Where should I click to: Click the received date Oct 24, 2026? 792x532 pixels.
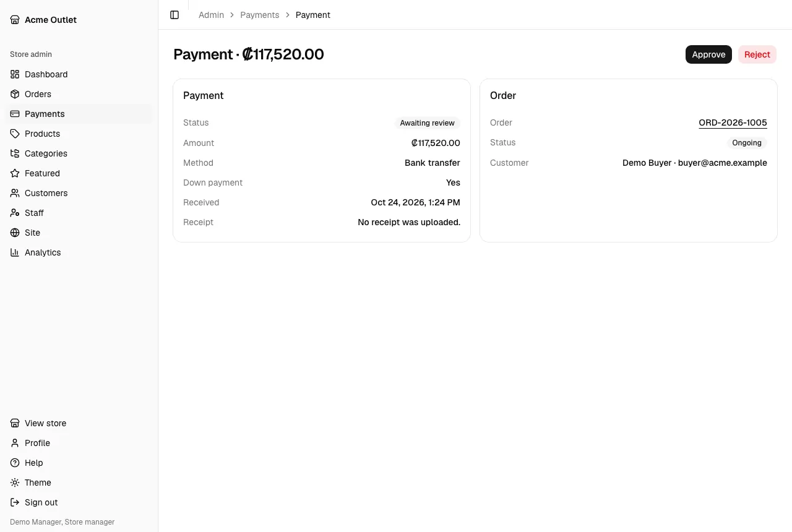(x=415, y=202)
